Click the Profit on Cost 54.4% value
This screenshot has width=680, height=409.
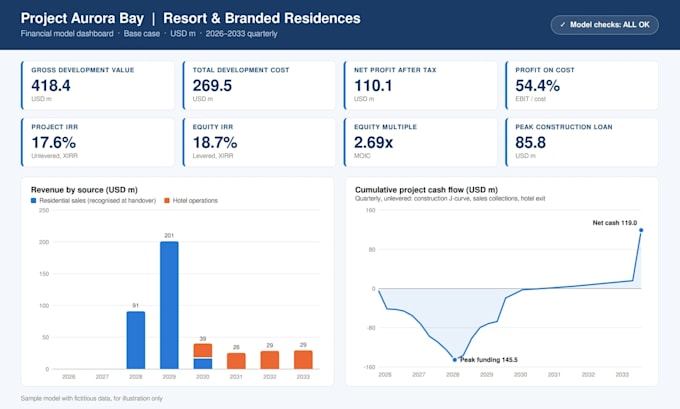click(x=537, y=85)
